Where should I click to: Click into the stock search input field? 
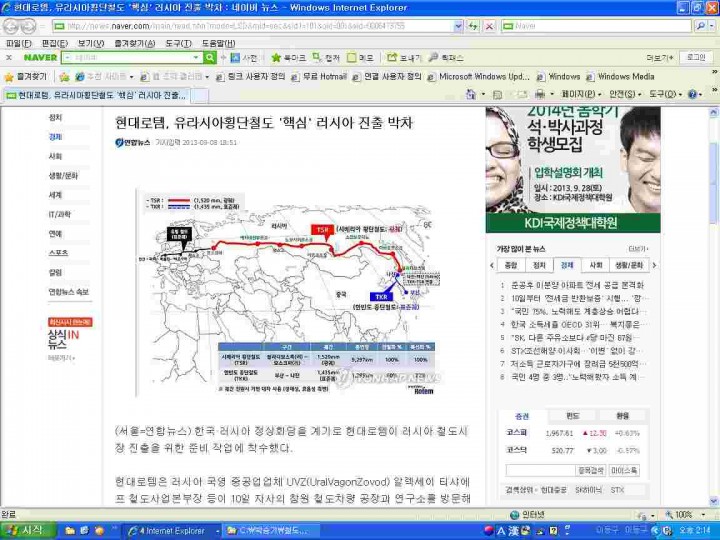click(540, 471)
